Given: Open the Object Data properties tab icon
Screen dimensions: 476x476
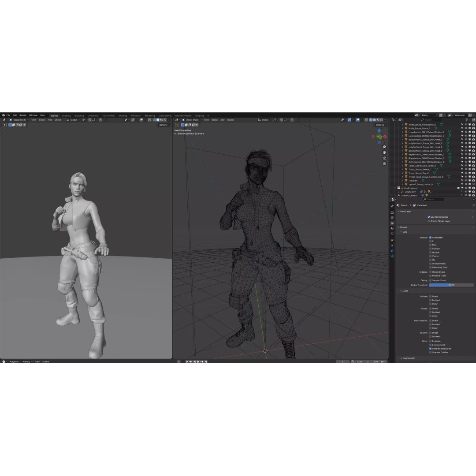Looking at the screenshot, I should pos(392,256).
